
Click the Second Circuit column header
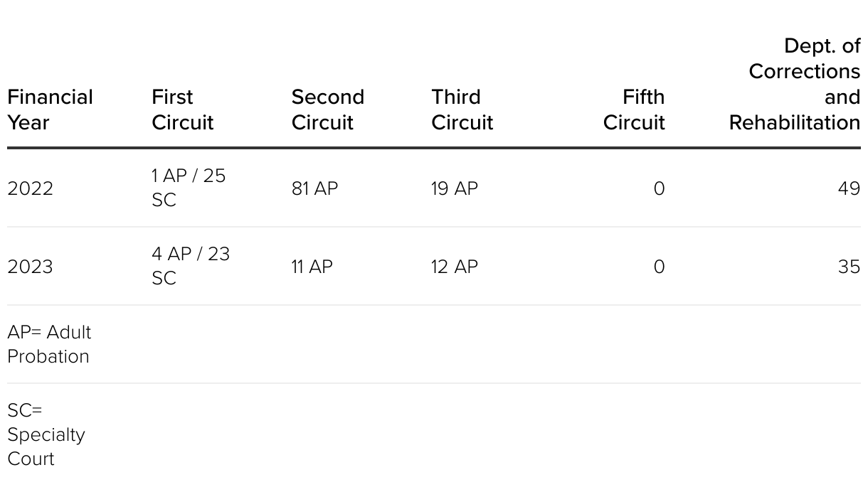coord(327,109)
